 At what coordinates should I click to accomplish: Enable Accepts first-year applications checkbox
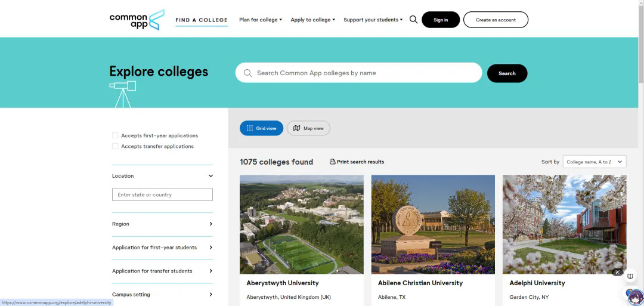click(x=115, y=135)
